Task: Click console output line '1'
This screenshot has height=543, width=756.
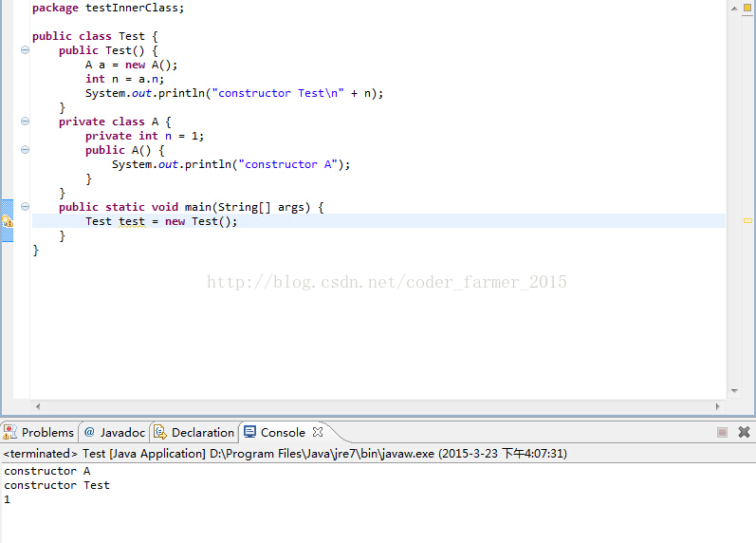Action: tap(7, 499)
